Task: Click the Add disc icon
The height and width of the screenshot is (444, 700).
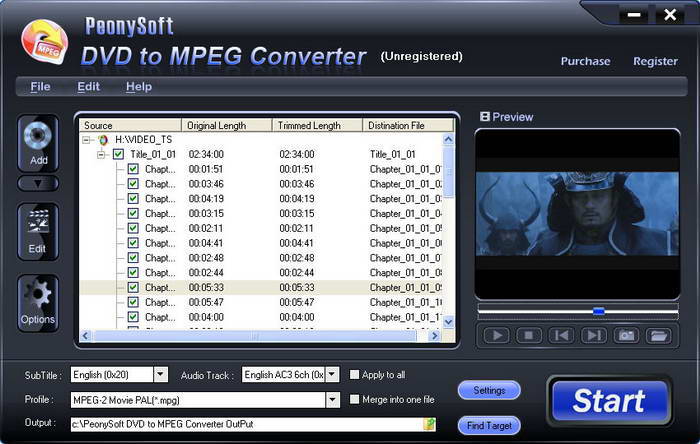Action: point(38,143)
